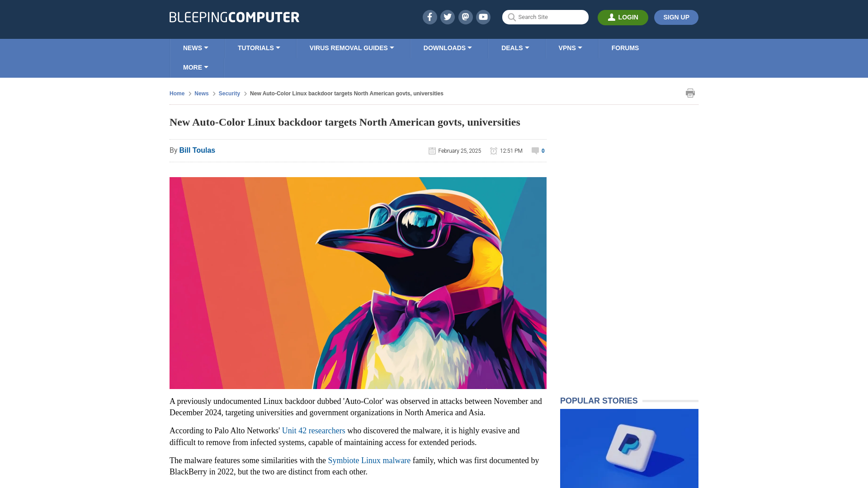Viewport: 868px width, 488px height.
Task: Click the SIGN UP button
Action: 676,17
